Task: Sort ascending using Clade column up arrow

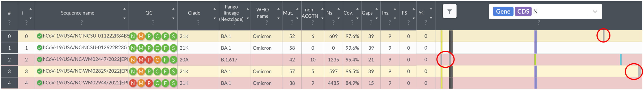Action: tap(215, 9)
